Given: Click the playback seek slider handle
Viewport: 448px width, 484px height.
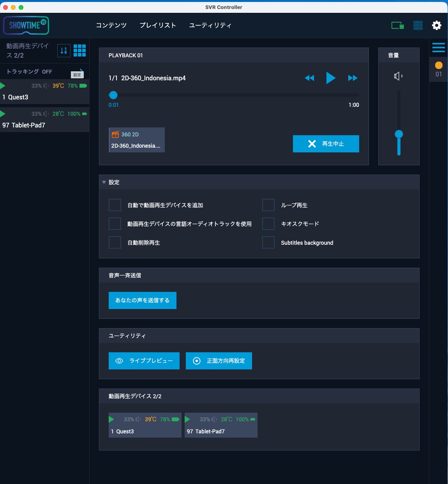Looking at the screenshot, I should pyautogui.click(x=113, y=95).
